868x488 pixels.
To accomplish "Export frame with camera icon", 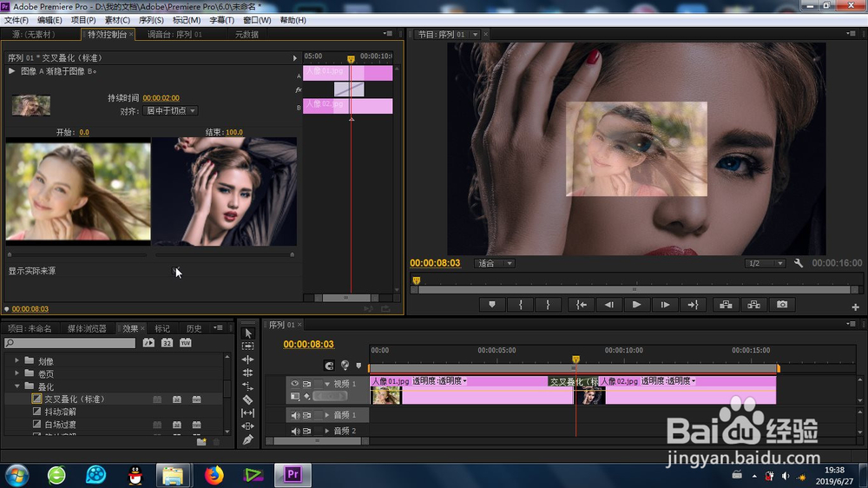I will click(782, 305).
